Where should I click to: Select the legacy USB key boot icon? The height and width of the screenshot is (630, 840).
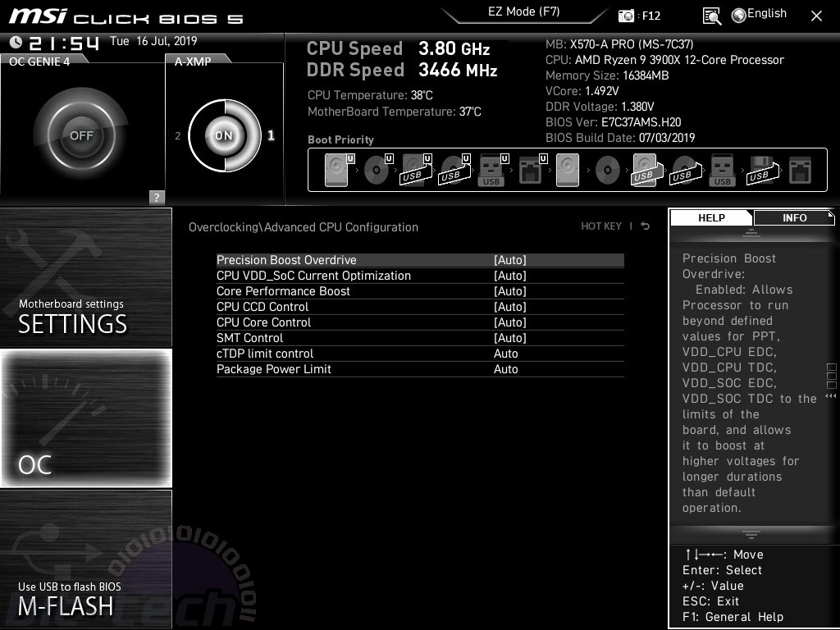[722, 170]
